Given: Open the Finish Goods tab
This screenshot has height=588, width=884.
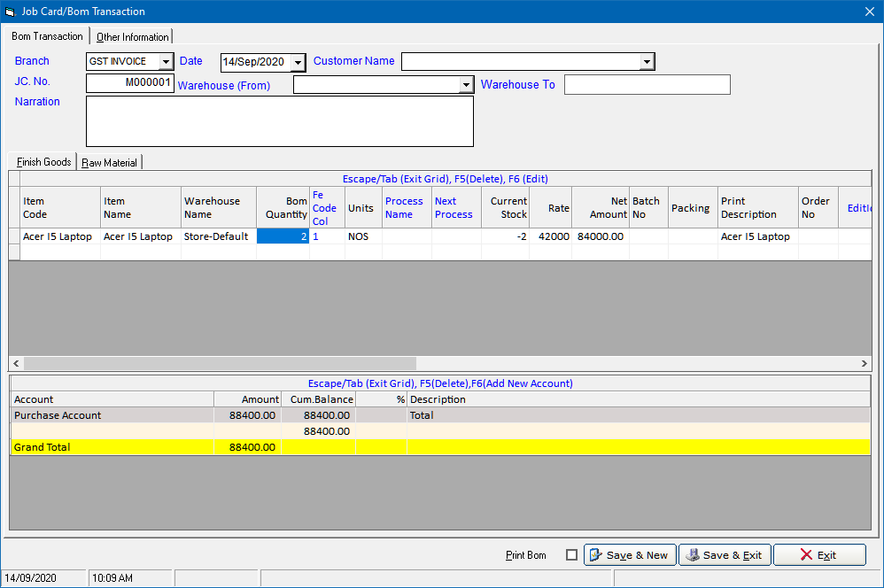Looking at the screenshot, I should 43,163.
